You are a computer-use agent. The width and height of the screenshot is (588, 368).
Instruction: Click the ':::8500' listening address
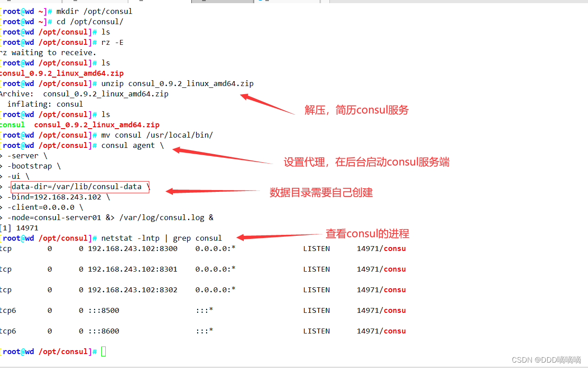(x=104, y=310)
